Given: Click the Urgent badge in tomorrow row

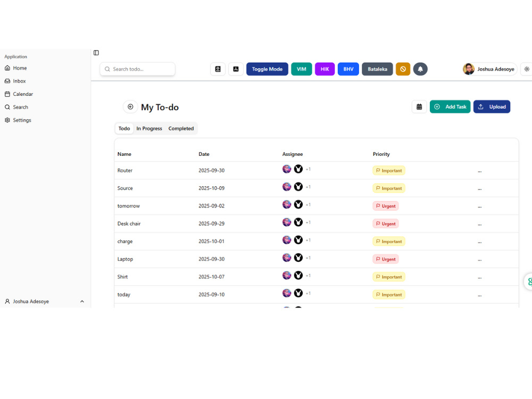Looking at the screenshot, I should point(385,206).
